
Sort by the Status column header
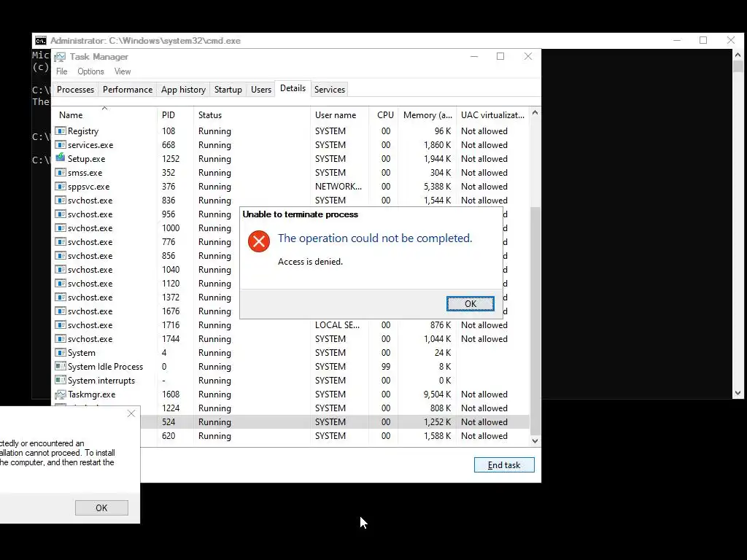(252, 114)
